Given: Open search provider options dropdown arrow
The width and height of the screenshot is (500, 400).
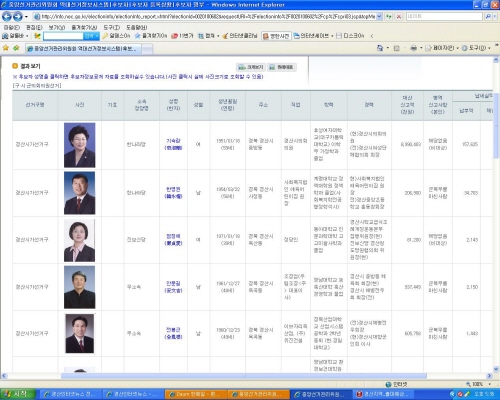Looking at the screenshot, I should (x=495, y=16).
